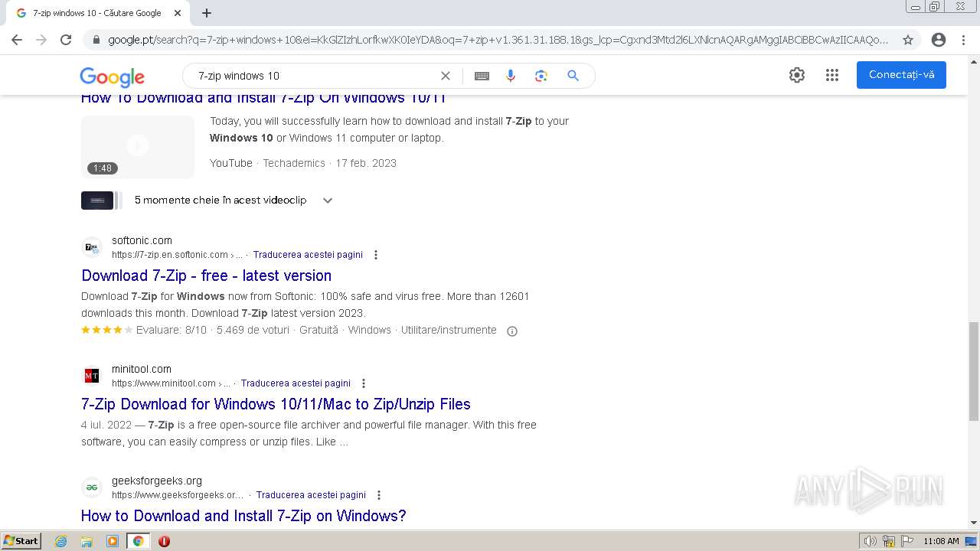This screenshot has height=551, width=980.
Task: Select the Chrome taskbar button
Action: pos(138,541)
